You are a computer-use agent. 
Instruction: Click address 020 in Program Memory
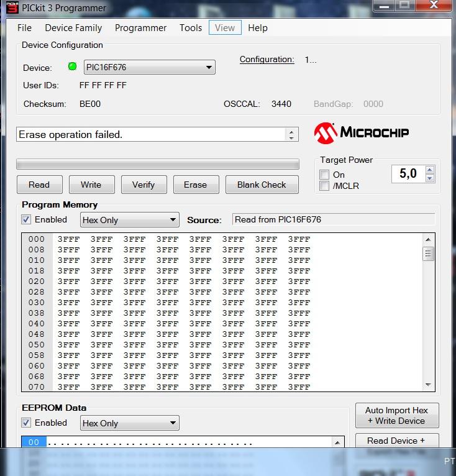37,281
